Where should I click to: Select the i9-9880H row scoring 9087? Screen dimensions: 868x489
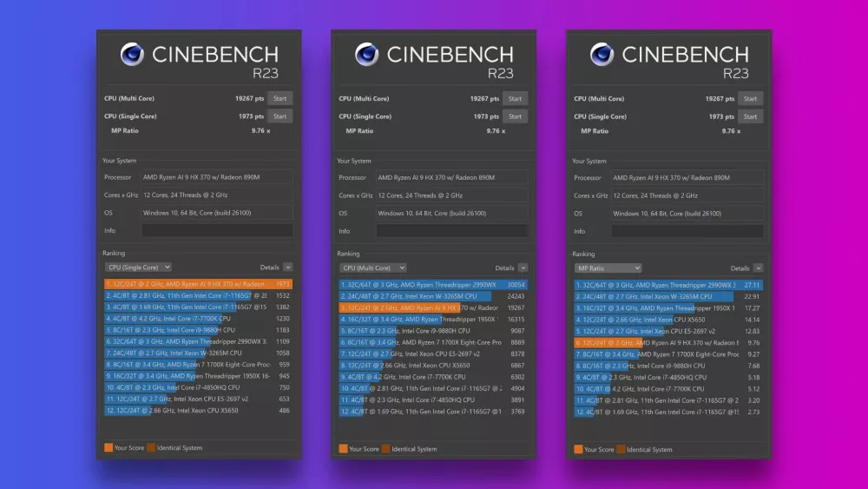click(x=433, y=331)
